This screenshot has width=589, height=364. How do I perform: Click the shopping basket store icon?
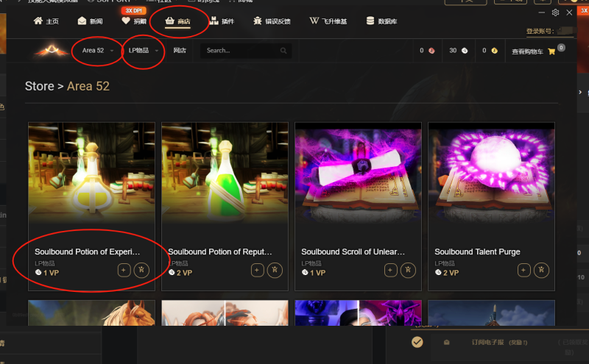(x=170, y=21)
